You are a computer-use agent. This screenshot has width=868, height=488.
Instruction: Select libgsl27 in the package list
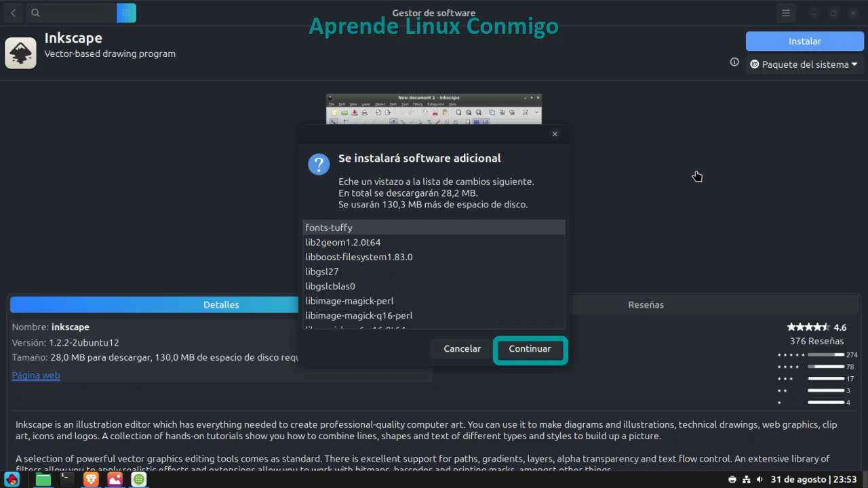point(433,272)
